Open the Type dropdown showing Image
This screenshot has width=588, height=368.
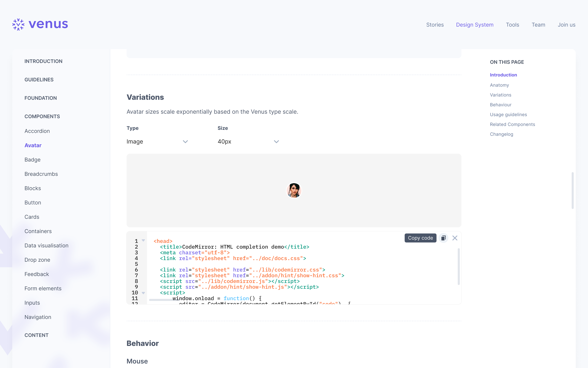click(x=157, y=141)
